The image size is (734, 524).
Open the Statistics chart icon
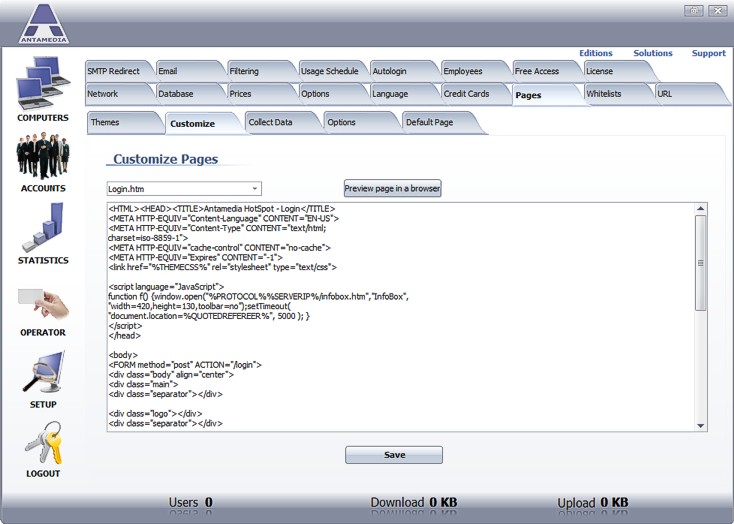click(x=43, y=228)
